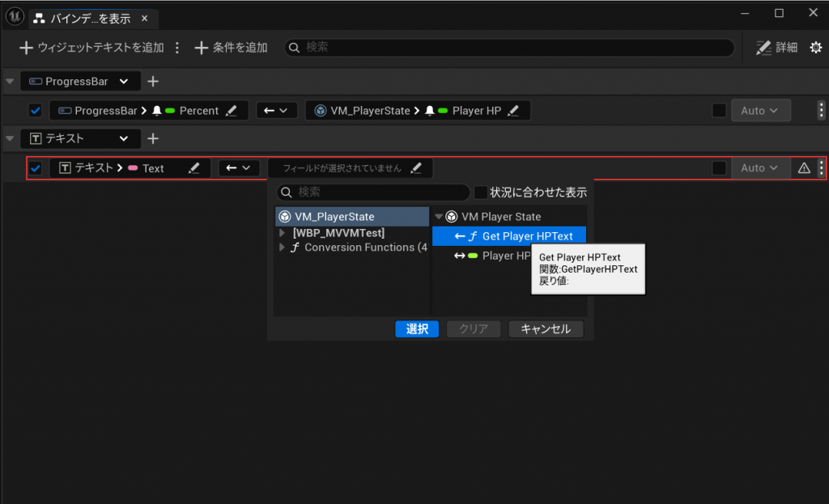Open Auto dropdown on ProgressBar row
Viewport: 829px width, 504px height.
(760, 111)
